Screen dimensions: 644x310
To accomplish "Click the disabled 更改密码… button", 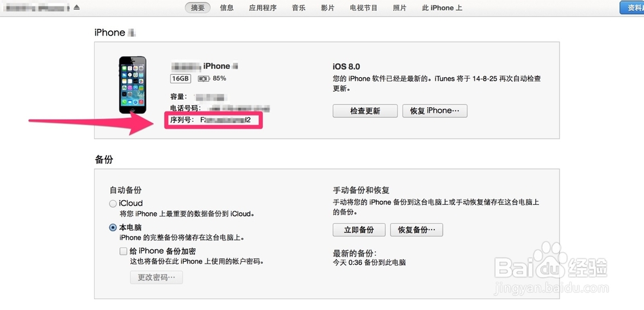I will point(156,278).
